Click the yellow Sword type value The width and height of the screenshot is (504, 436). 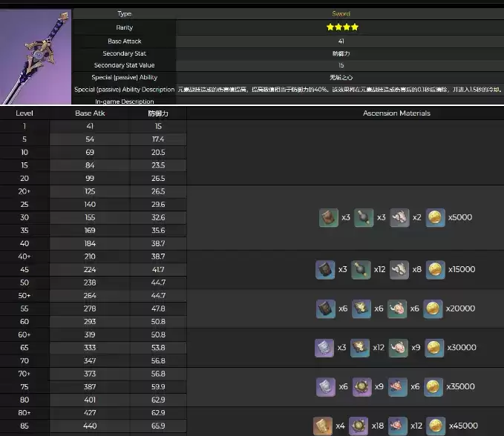[341, 13]
